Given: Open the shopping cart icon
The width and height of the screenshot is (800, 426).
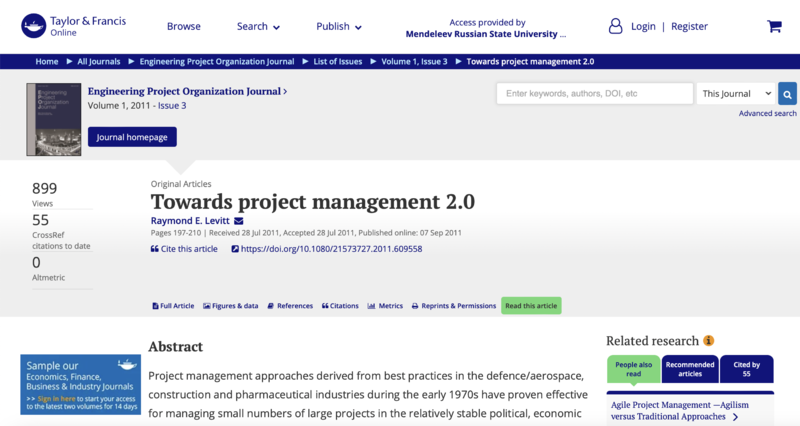Looking at the screenshot, I should [774, 27].
